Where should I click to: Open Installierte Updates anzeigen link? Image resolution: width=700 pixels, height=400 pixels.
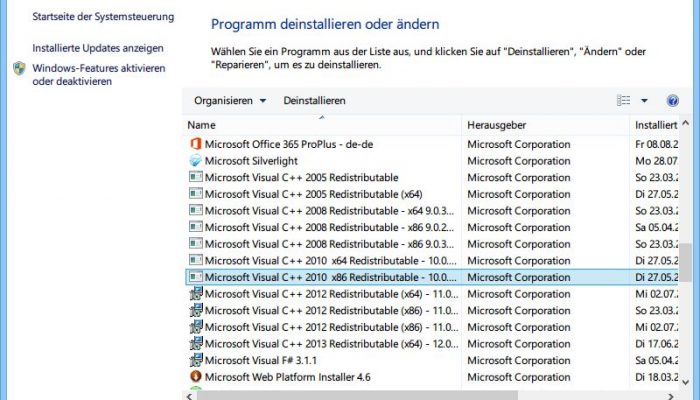pyautogui.click(x=98, y=48)
